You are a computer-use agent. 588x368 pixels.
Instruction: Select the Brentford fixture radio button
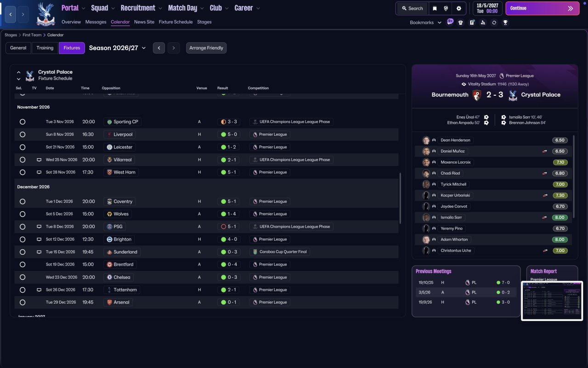pyautogui.click(x=23, y=264)
